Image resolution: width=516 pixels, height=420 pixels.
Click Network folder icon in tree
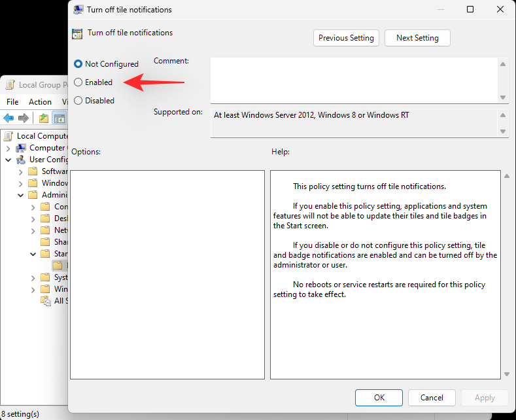[x=45, y=230]
